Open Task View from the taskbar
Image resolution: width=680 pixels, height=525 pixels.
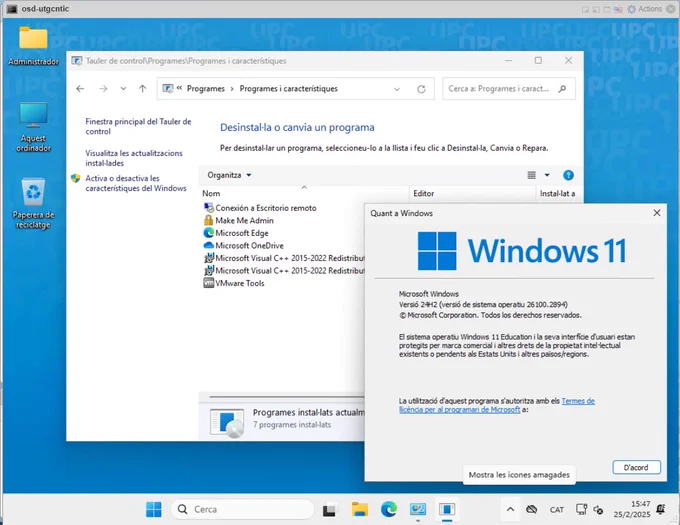coord(329,510)
